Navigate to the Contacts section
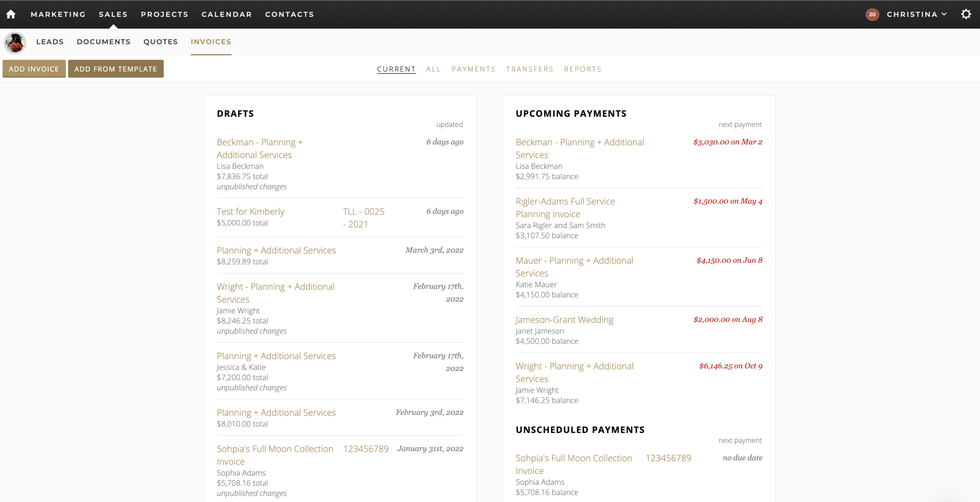Viewport: 980px width, 502px height. coord(289,14)
